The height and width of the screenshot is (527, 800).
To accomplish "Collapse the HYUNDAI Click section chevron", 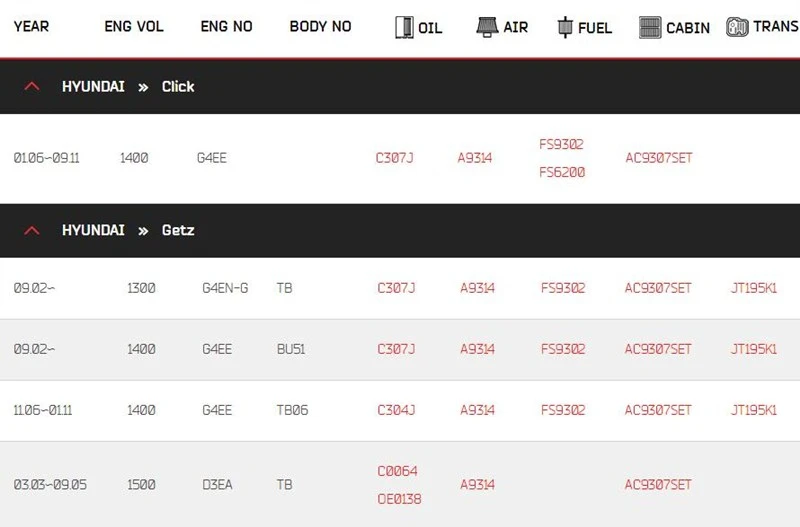I will 32,86.
